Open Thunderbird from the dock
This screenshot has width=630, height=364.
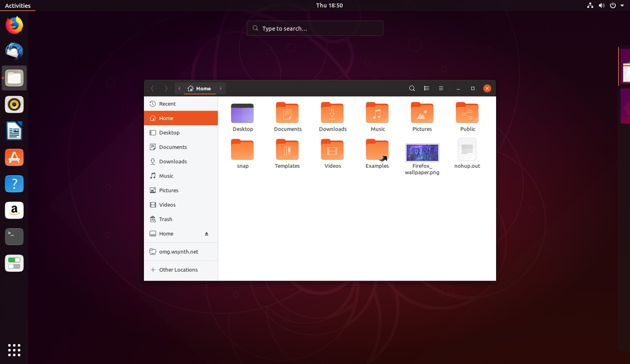pyautogui.click(x=14, y=51)
